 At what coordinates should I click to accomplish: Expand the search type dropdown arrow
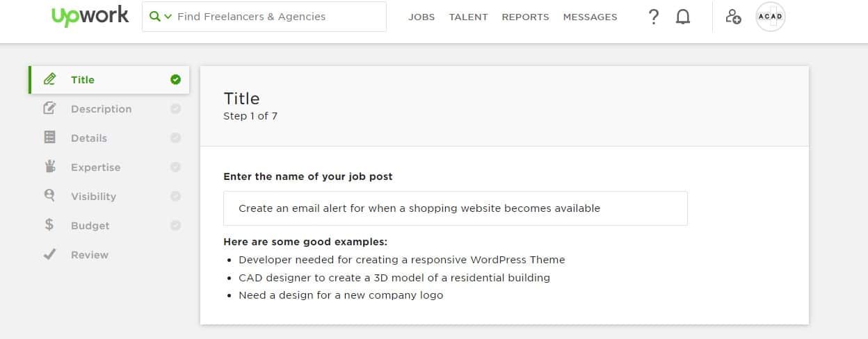168,17
